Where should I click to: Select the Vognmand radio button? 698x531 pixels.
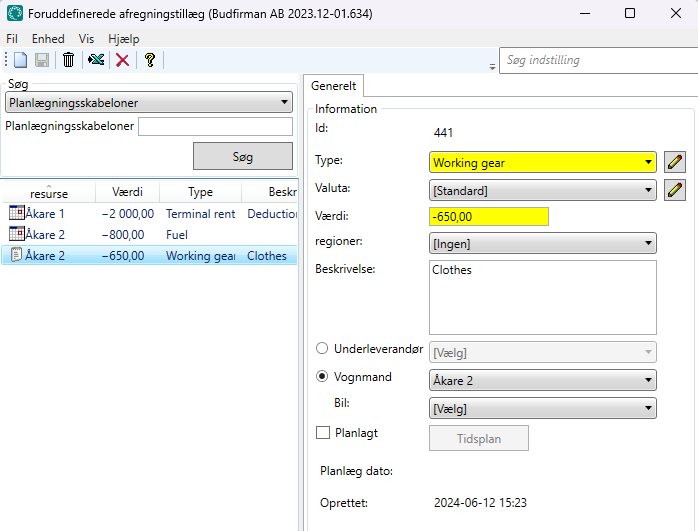(322, 377)
